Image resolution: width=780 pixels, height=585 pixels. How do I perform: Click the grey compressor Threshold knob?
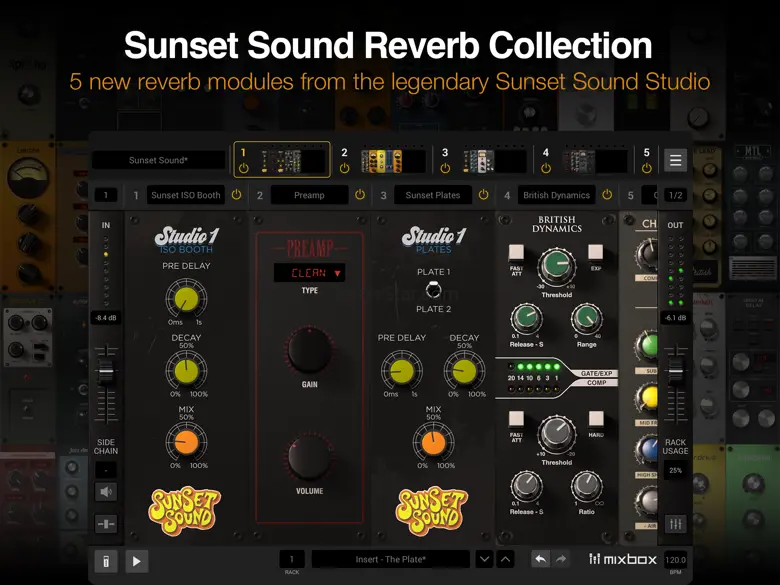click(557, 433)
